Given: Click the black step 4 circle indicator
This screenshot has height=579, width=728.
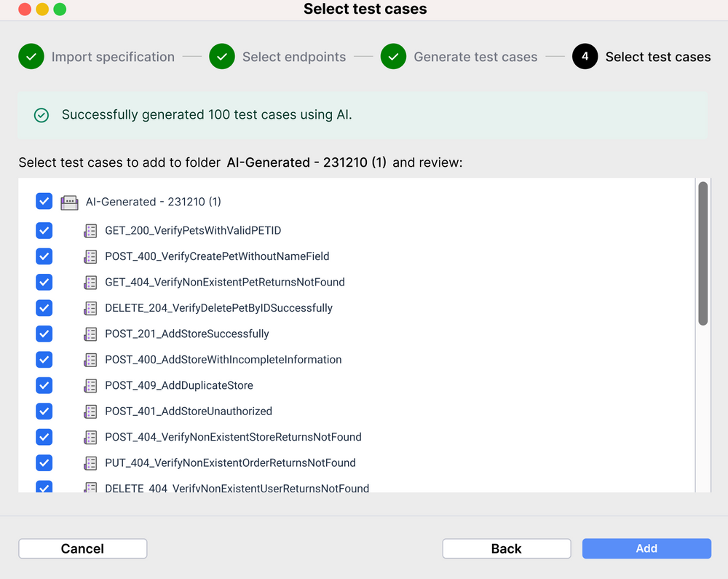Looking at the screenshot, I should (584, 56).
